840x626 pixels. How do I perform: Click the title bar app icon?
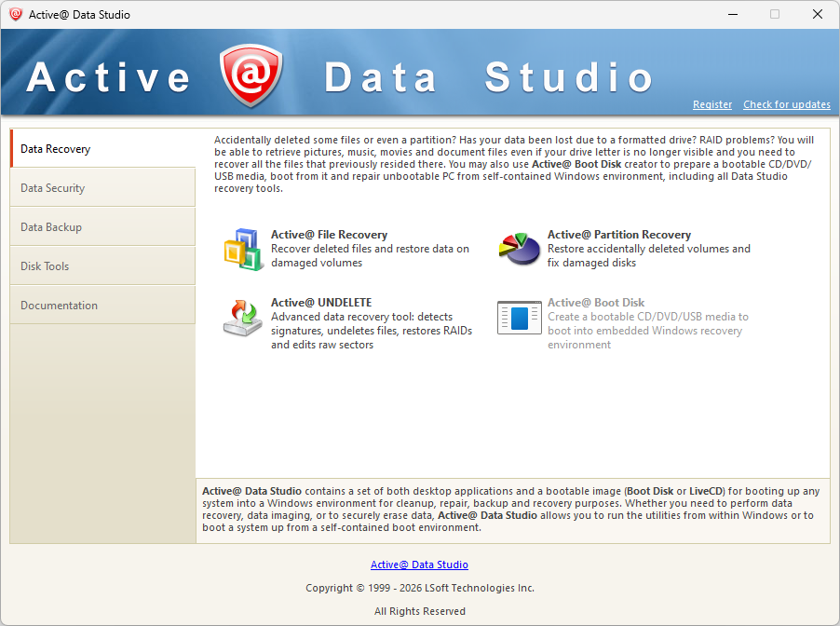pos(16,15)
